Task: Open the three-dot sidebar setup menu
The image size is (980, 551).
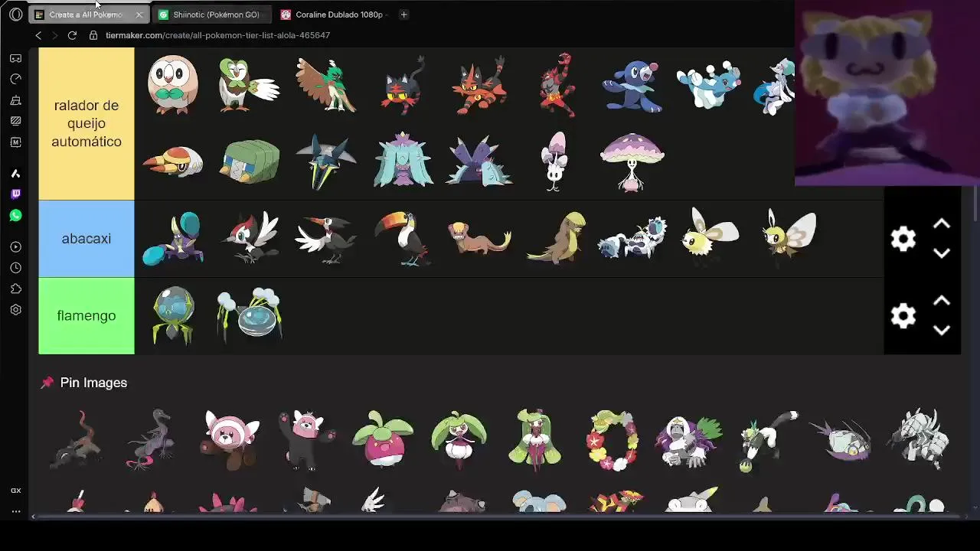Action: coord(15,511)
